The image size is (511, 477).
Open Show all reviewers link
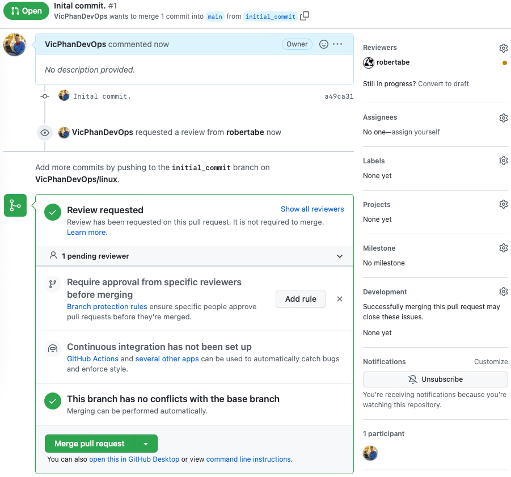pyautogui.click(x=312, y=209)
